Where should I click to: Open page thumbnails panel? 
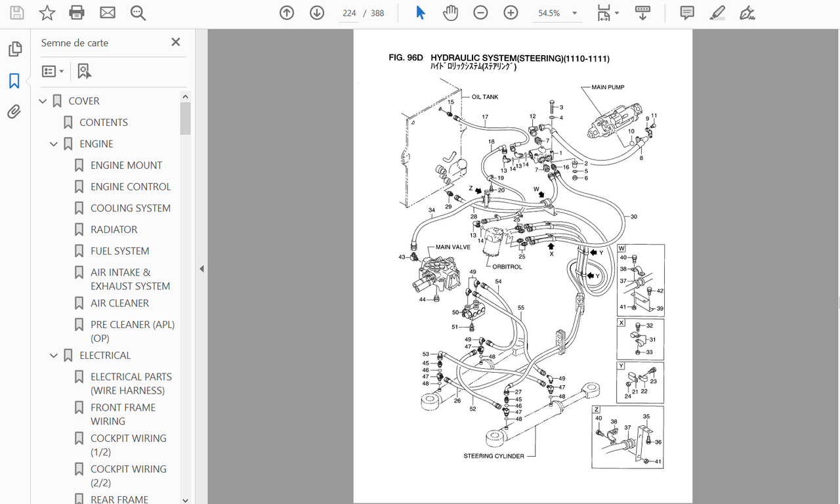coord(14,49)
